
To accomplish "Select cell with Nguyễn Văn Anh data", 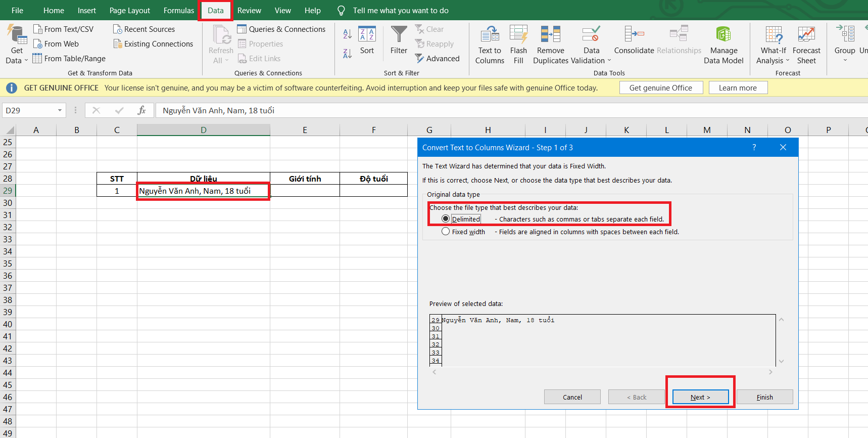I will pos(204,191).
